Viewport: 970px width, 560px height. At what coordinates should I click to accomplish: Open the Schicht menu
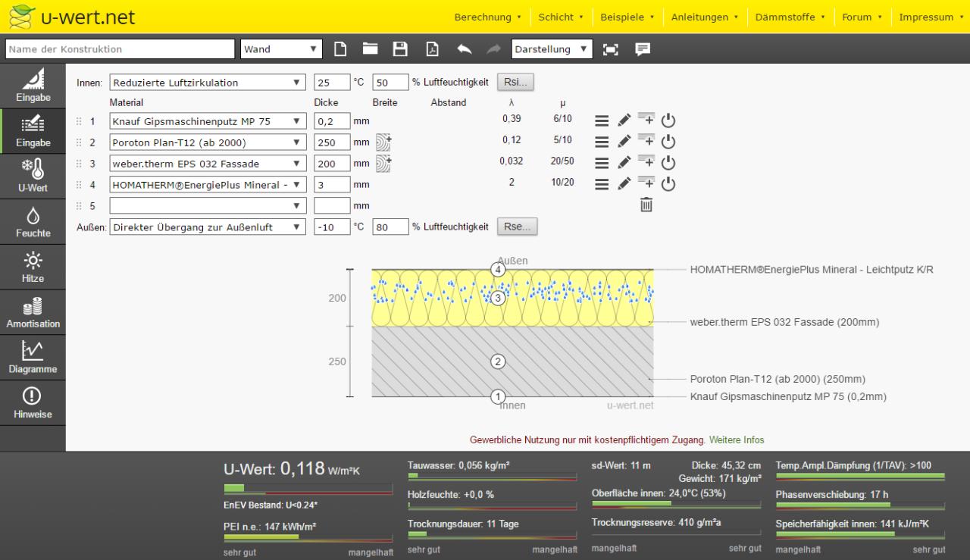coord(561,17)
